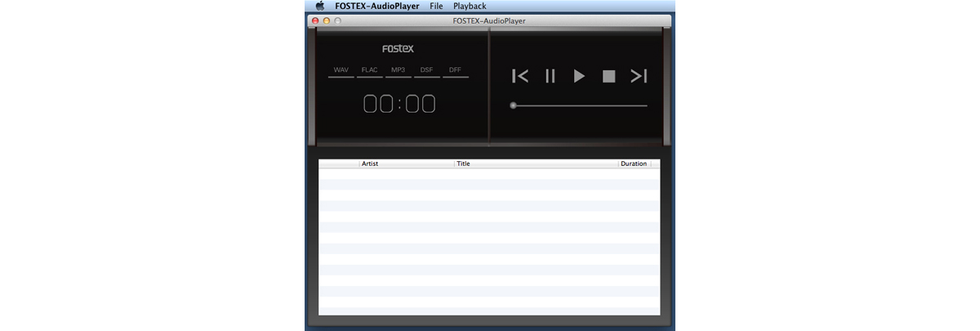980x331 pixels.
Task: Click the Fostex logo
Action: pos(399,49)
